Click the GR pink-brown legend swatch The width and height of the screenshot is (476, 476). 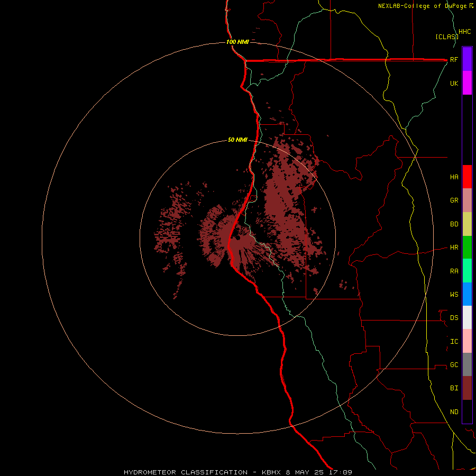[x=467, y=200]
